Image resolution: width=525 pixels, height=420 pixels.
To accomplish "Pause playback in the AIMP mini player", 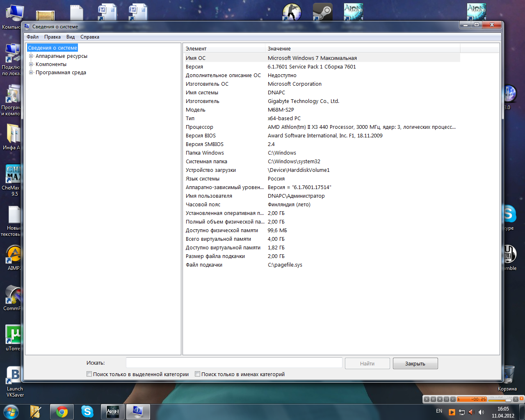I will 433,399.
